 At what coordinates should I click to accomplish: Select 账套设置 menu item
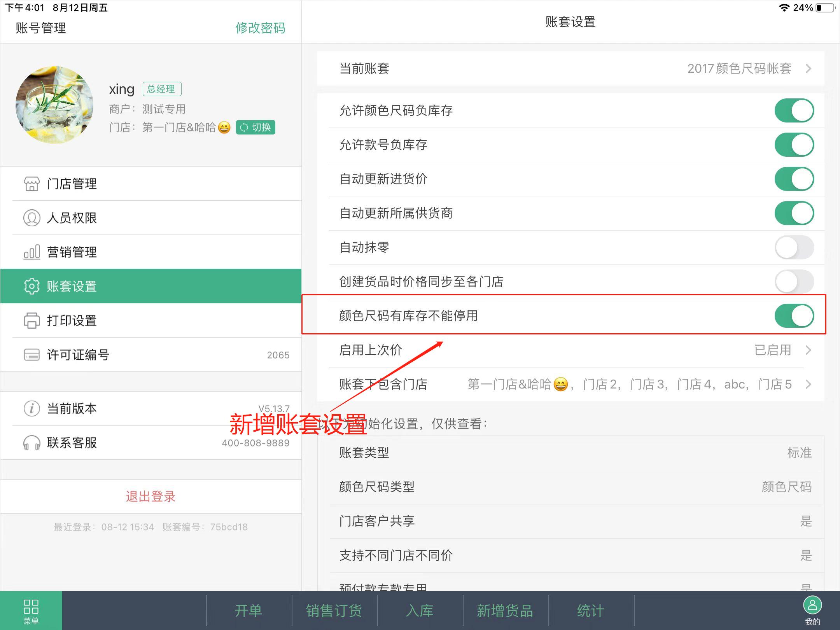point(151,286)
